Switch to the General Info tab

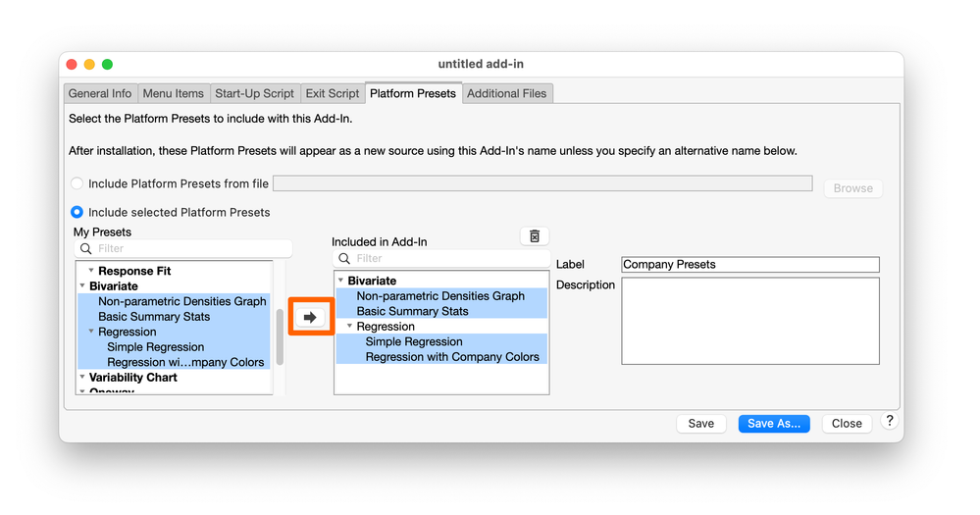(x=100, y=93)
